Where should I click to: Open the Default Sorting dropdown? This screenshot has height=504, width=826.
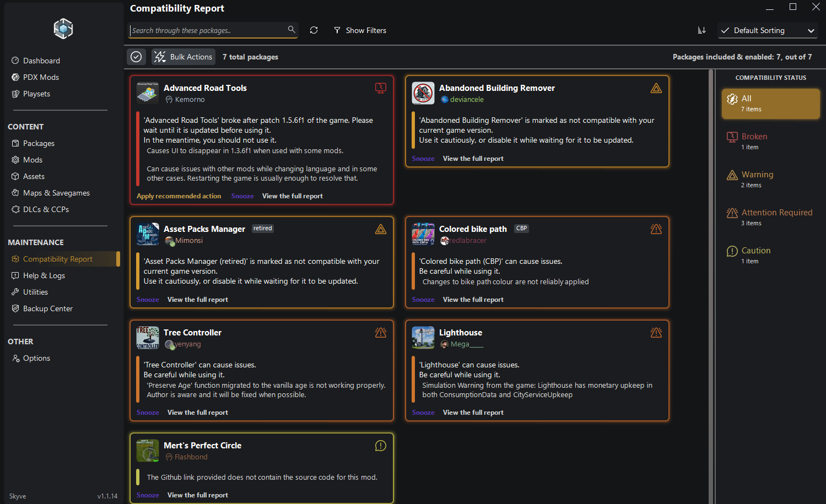point(768,30)
